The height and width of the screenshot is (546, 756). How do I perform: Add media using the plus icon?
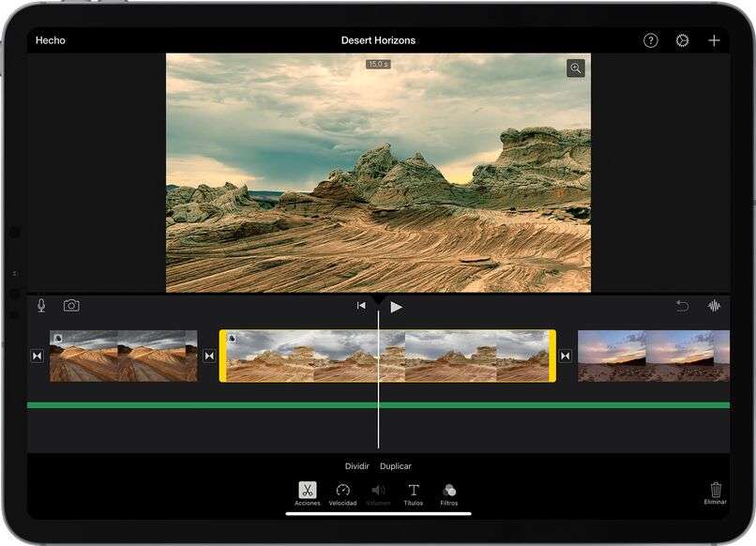715,40
